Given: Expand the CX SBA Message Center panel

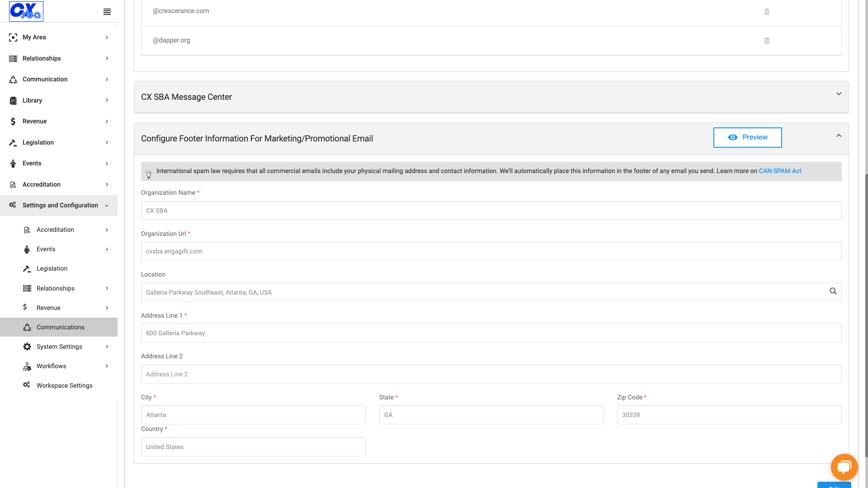Looking at the screenshot, I should click(x=839, y=94).
